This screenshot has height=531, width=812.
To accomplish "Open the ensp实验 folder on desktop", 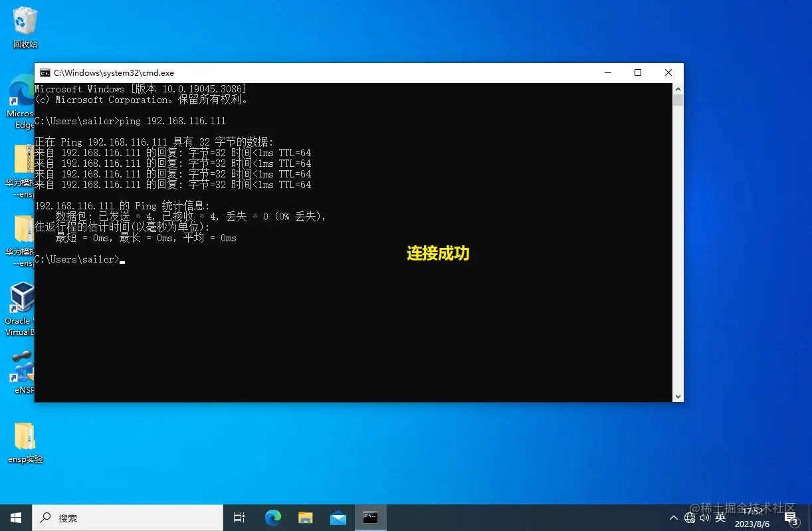I will point(25,442).
